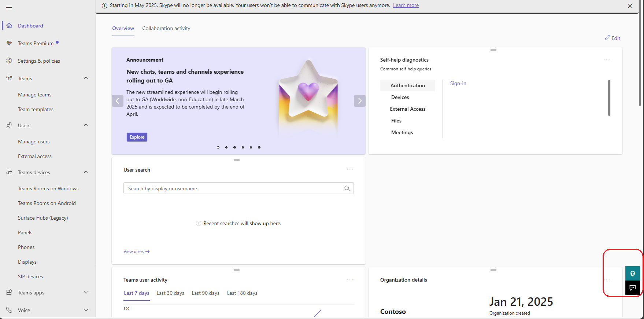Open the black feedback chat button
This screenshot has height=319, width=644.
(x=633, y=288)
